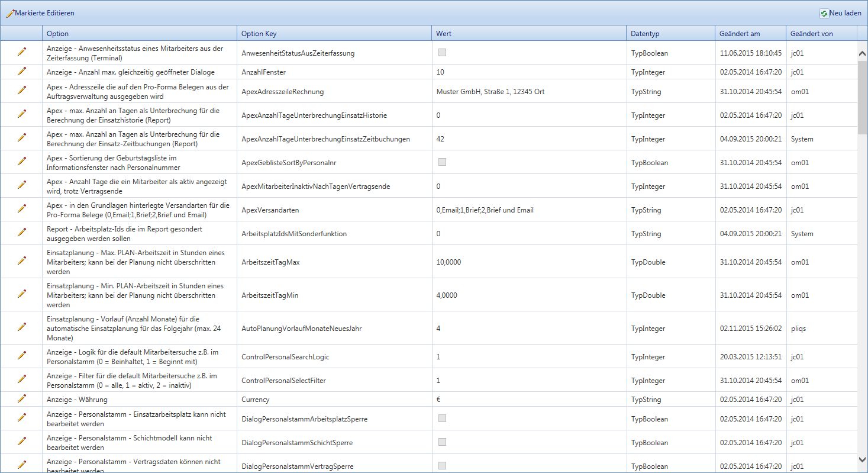Screen dimensions: 868x473
Task: Click the option key 'ControlPersonalSearchLogic'
Action: tap(285, 357)
